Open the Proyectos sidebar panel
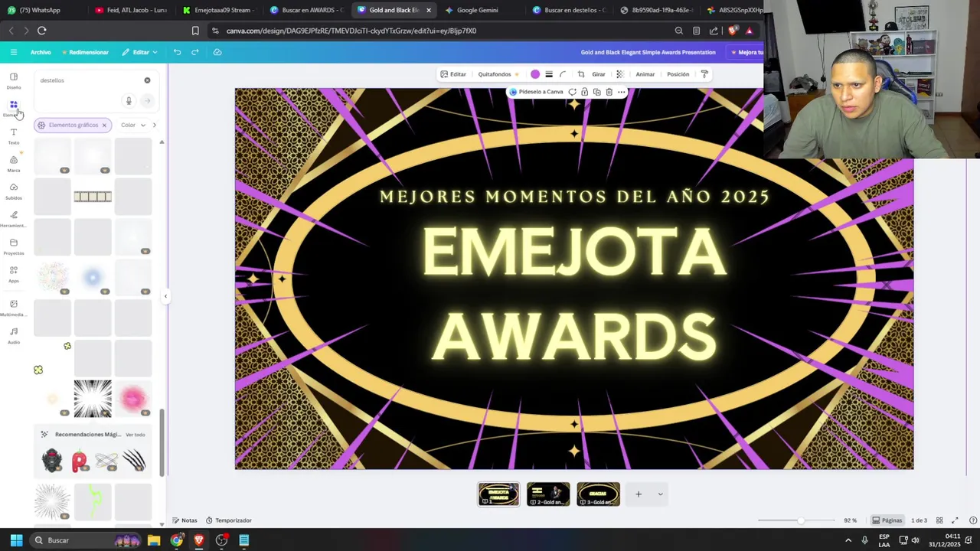This screenshot has width=980, height=551. [x=14, y=246]
